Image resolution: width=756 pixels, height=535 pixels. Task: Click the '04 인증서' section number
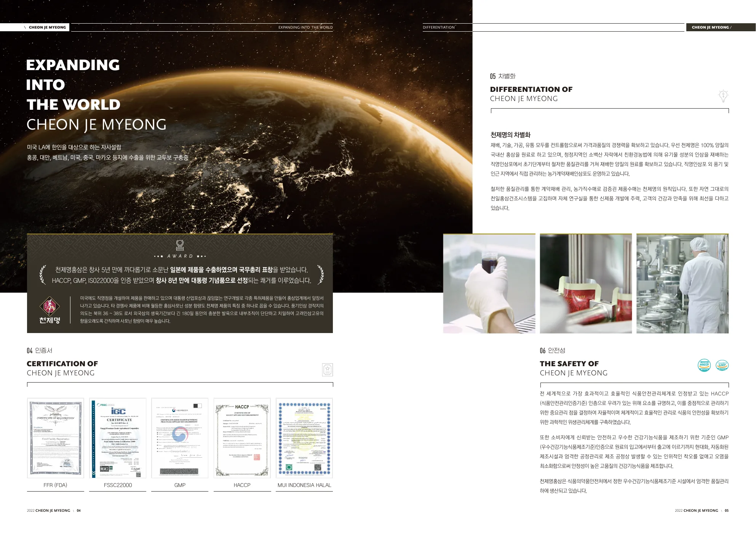pos(40,351)
